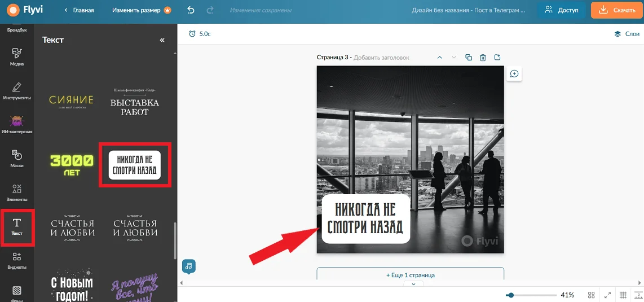Screen dimensions: 644x302
Task: Open page duration timer 5.0с
Action: point(200,34)
